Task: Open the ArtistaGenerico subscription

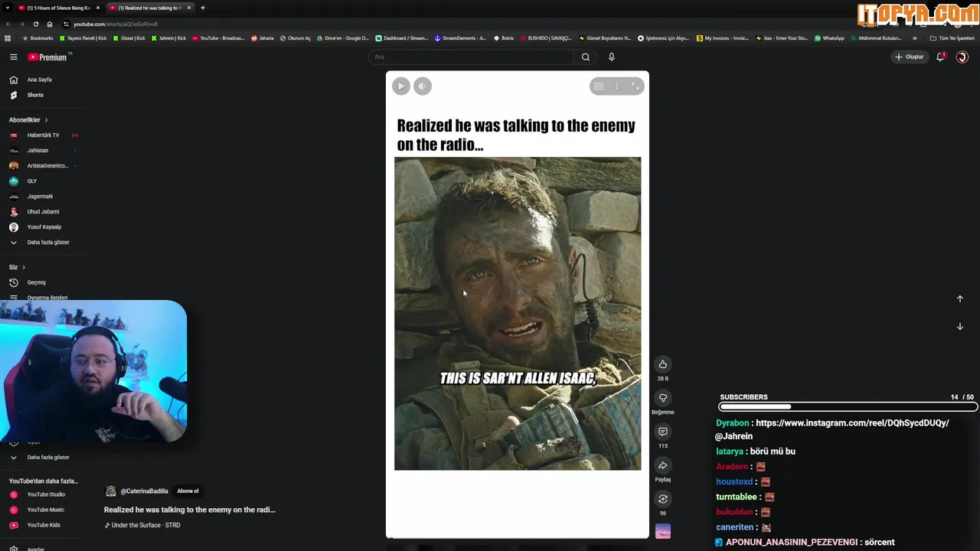Action: (47, 166)
